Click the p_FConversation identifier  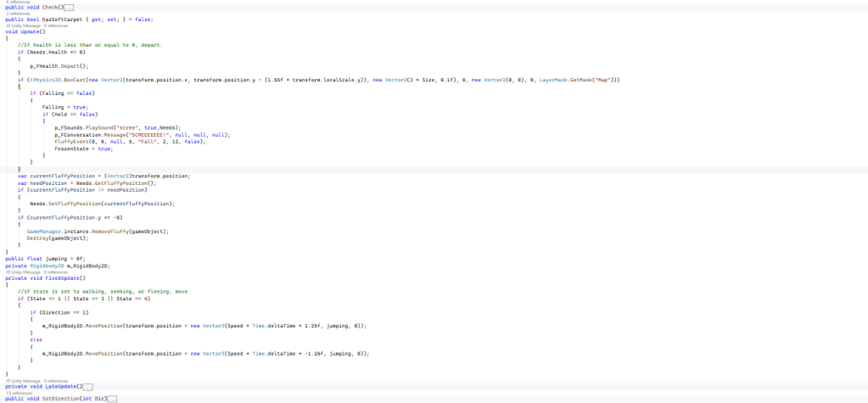pyautogui.click(x=77, y=135)
